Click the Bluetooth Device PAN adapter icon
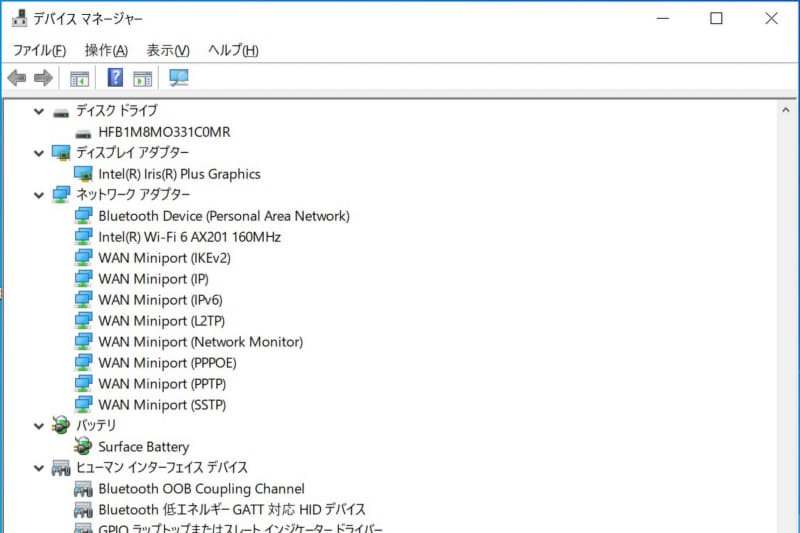800x533 pixels. (x=84, y=216)
